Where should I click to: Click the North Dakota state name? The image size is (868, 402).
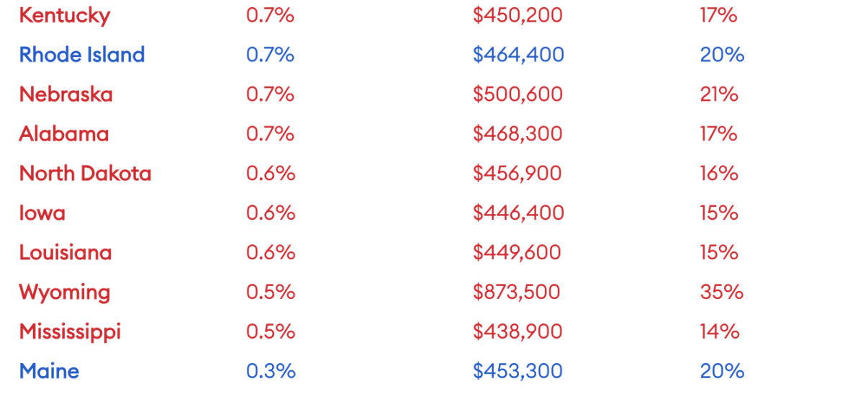click(85, 174)
